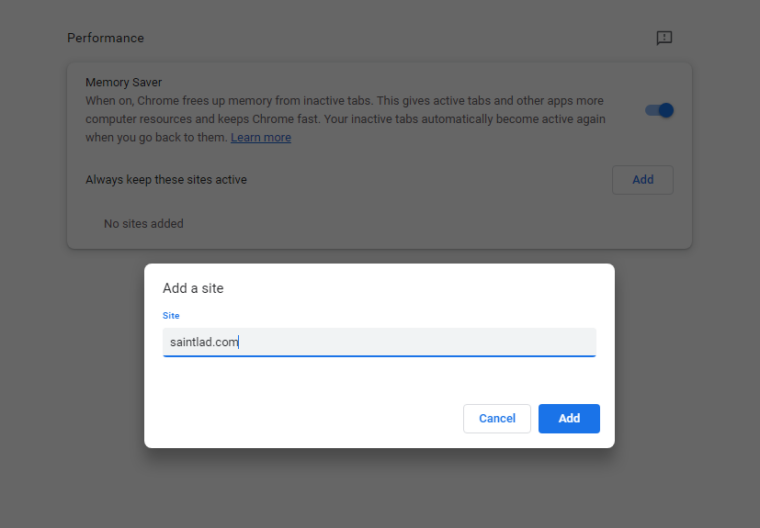
Task: Click the blank dialog area left of Cancel
Action: [x=300, y=418]
